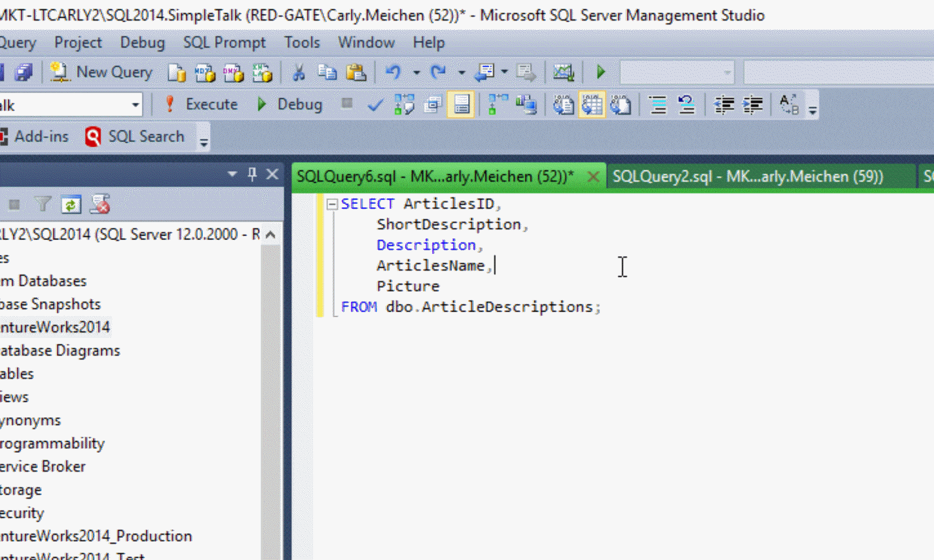This screenshot has width=934, height=560.
Task: Open SQL editor toolbar overflow options
Action: (812, 110)
